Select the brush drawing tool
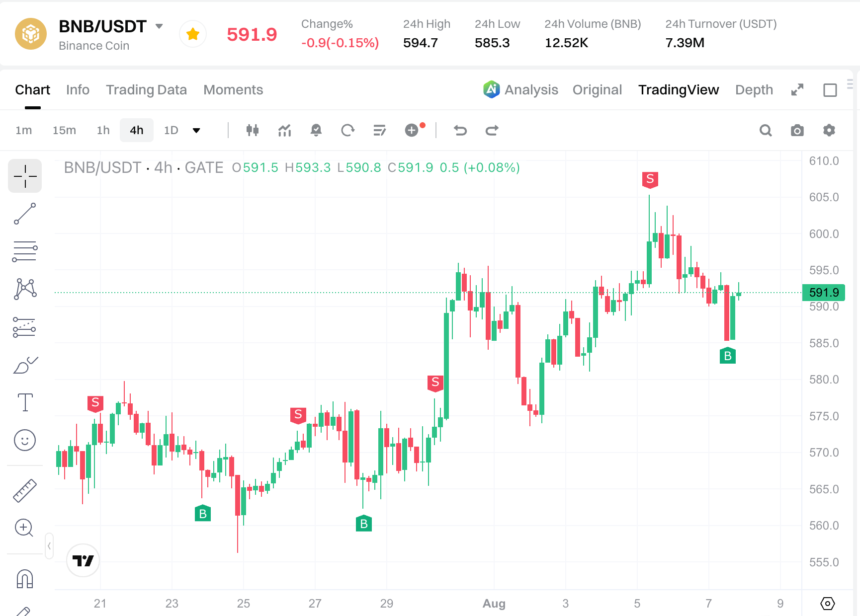 point(25,365)
